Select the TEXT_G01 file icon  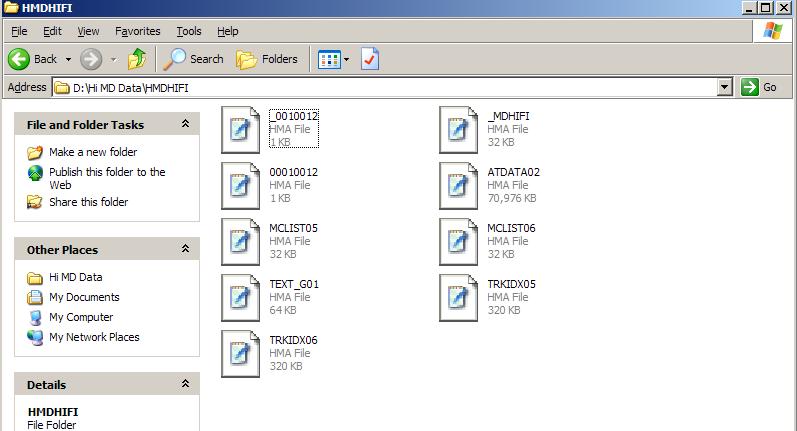click(240, 297)
